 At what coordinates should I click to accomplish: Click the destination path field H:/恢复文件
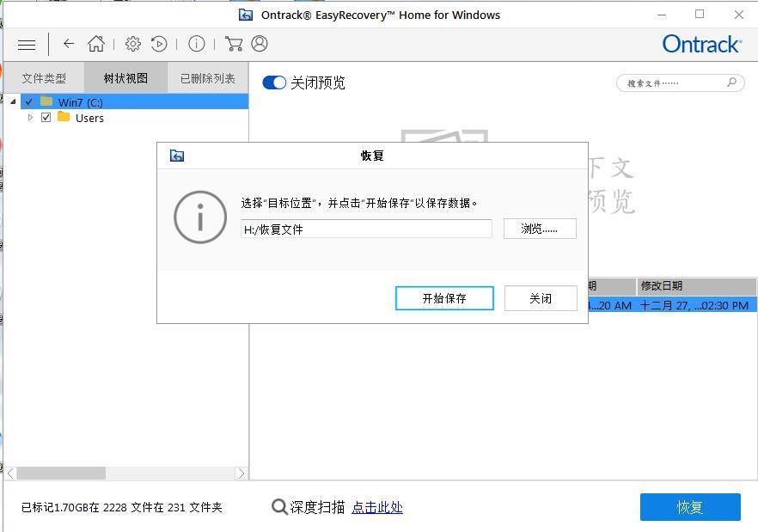pyautogui.click(x=366, y=229)
